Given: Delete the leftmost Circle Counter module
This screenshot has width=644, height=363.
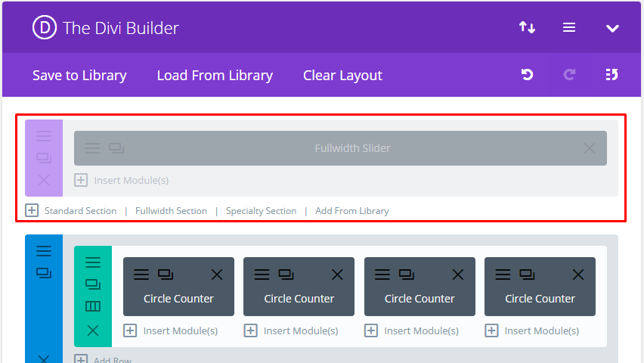Looking at the screenshot, I should [x=217, y=275].
